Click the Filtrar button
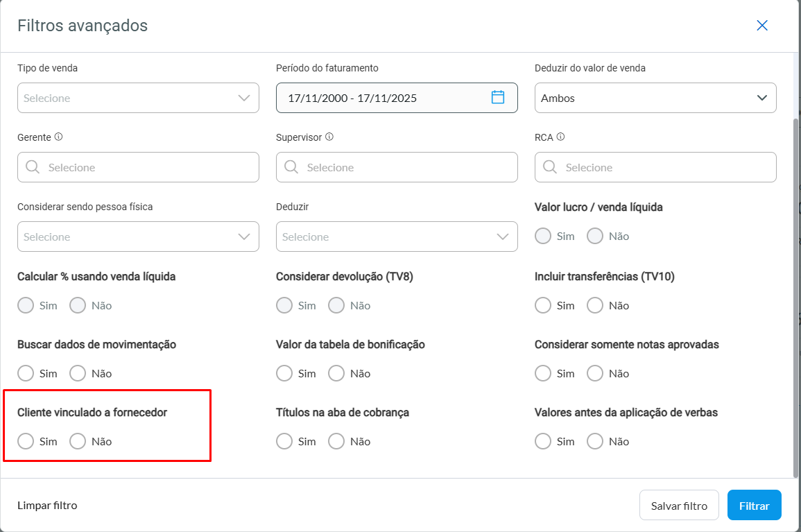The width and height of the screenshot is (801, 532). 754,506
